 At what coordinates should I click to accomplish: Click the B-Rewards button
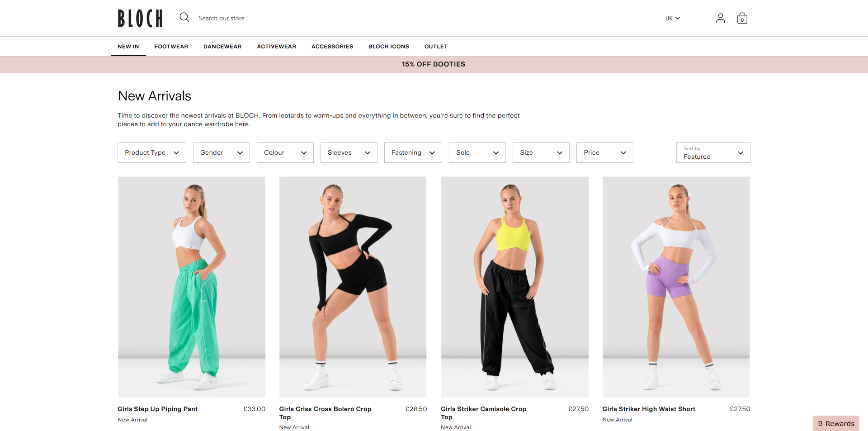coord(836,423)
